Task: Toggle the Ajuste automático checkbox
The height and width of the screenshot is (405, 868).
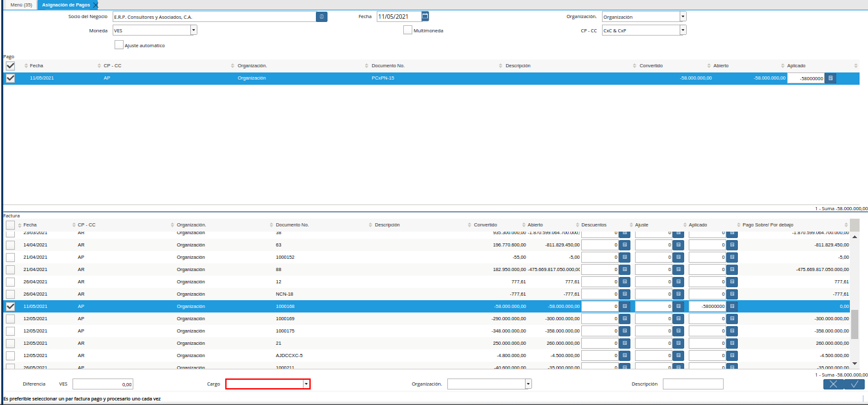Action: 119,45
